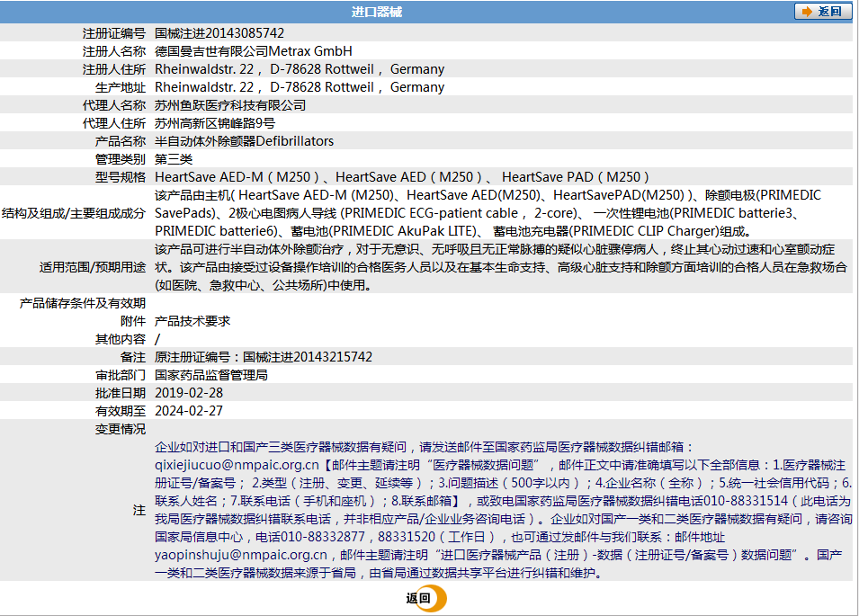Click the 产品储存条件及有效期 label
This screenshot has width=859, height=616.
pos(83,303)
